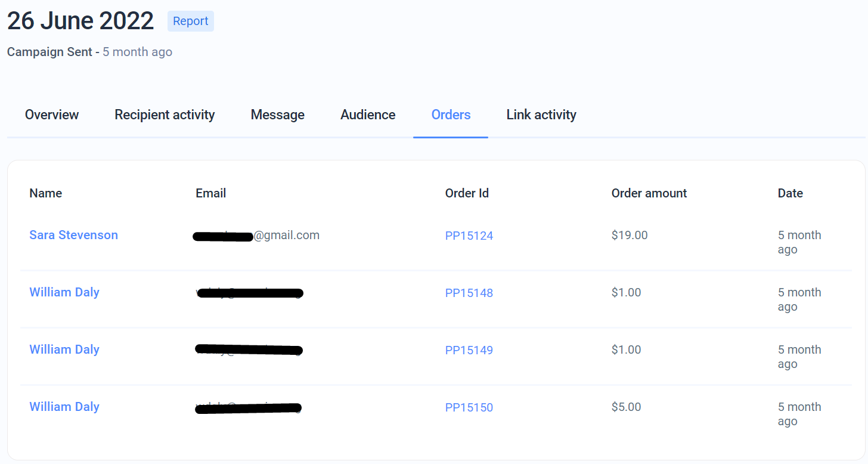Click William Daly in the PP15148 row
The image size is (868, 464).
point(64,292)
